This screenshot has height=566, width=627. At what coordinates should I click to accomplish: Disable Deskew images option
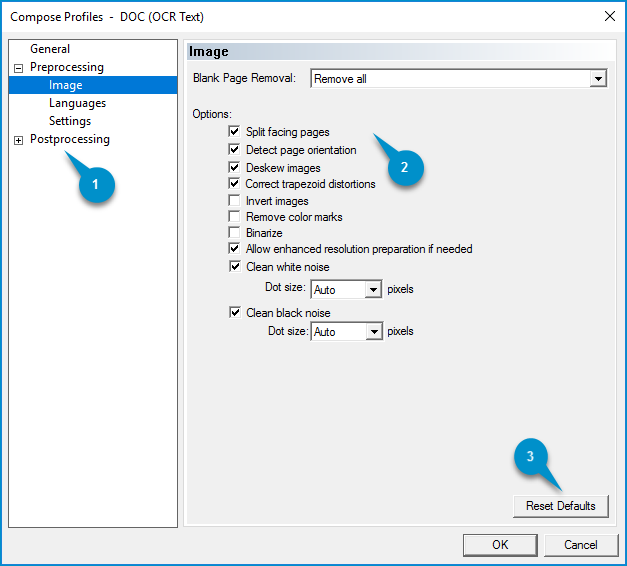(234, 167)
